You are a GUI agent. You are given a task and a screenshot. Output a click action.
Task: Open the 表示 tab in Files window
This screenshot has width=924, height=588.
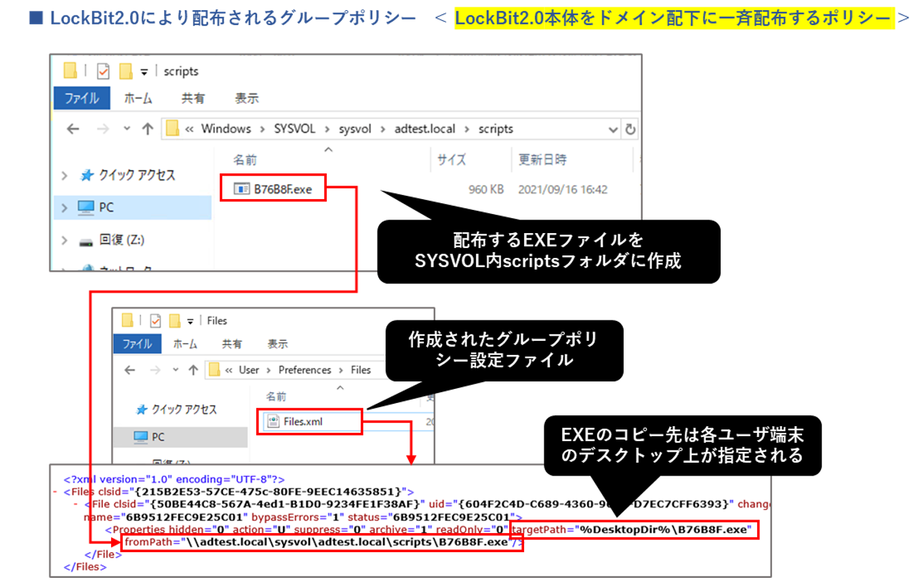(x=277, y=343)
